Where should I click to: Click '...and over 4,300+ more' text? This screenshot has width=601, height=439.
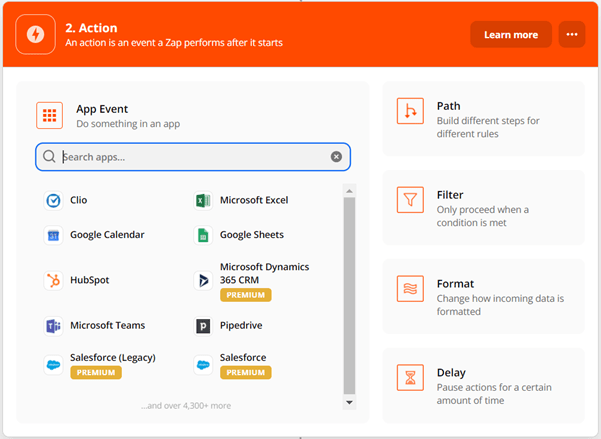(186, 406)
